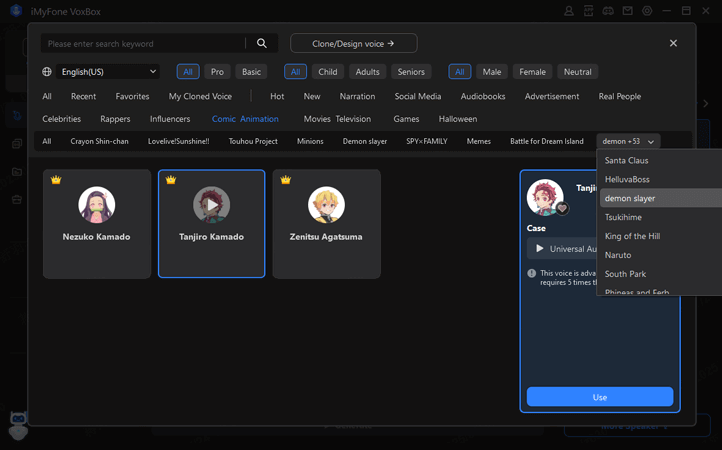Choose demon slayer in dropdown list
This screenshot has height=450, width=722.
click(661, 198)
